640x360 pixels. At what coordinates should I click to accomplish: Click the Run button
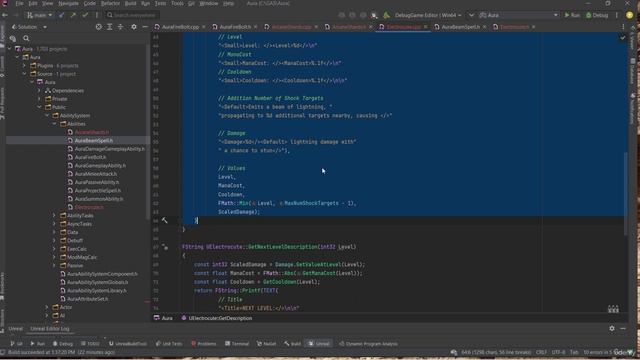pos(572,15)
